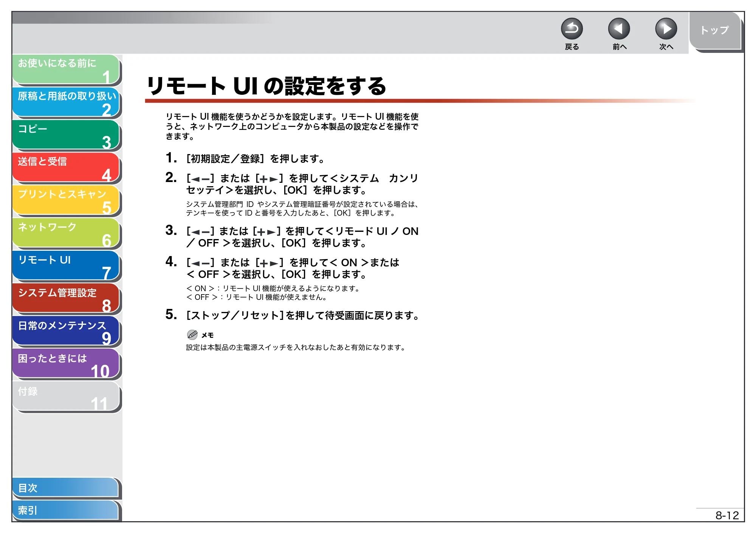Viewport: 756px width, 534px height.
Task: Open the トップ tab
Action: click(715, 31)
